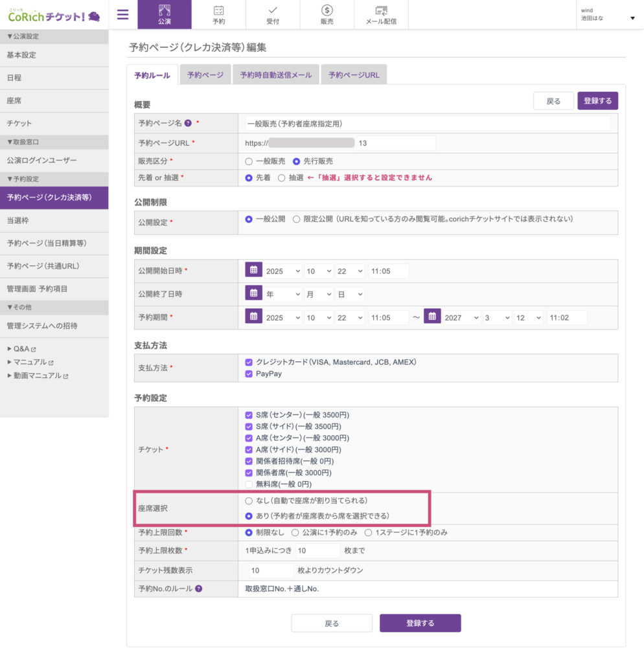Enable the 無料席 ticket checkbox
This screenshot has width=644, height=663.
click(249, 484)
